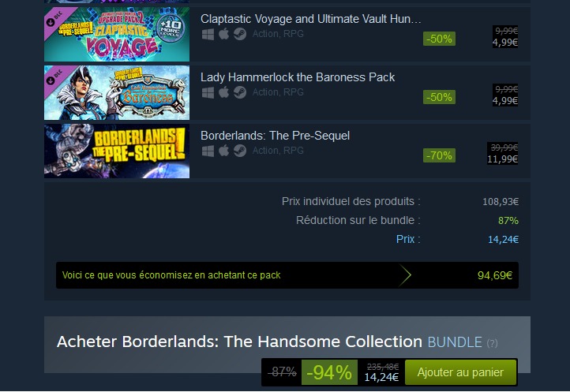The width and height of the screenshot is (570, 392).
Task: Click the Lady Hammerlock Baroness thumbnail
Action: [117, 92]
